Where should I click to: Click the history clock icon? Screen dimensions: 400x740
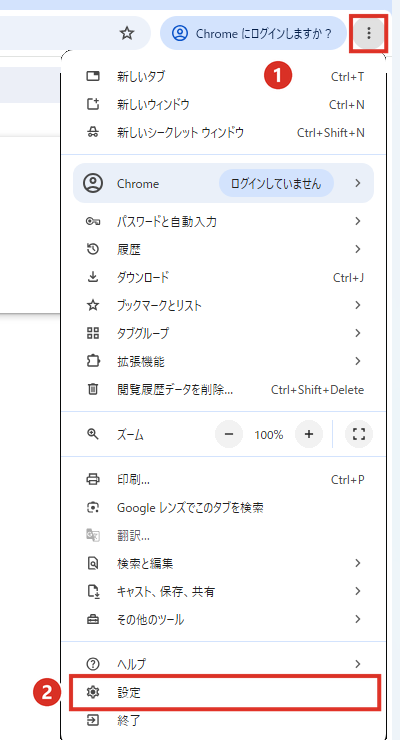93,249
